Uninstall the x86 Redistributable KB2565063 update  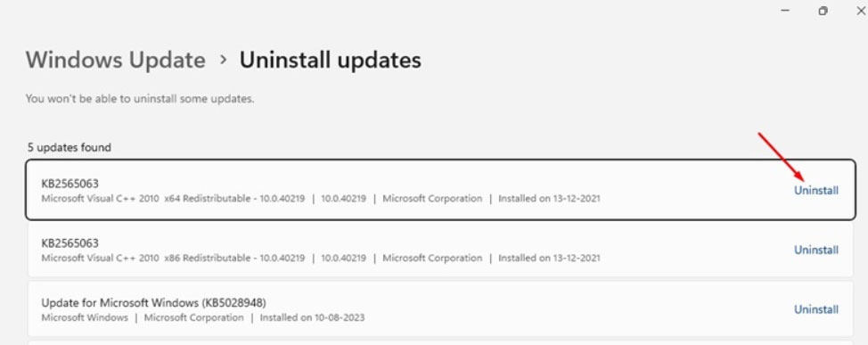tap(816, 251)
